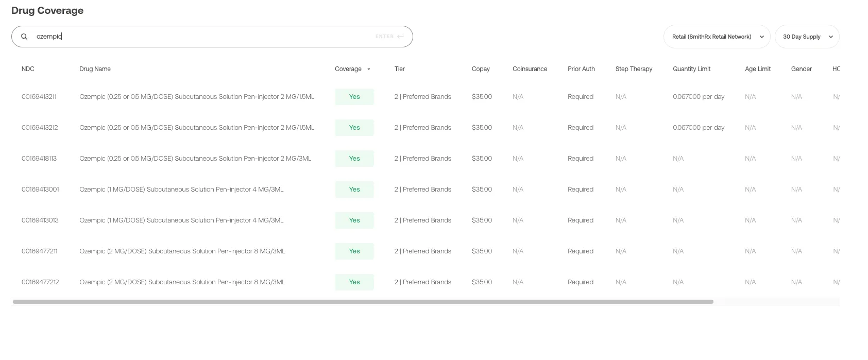Click the Quantity Limit column header
This screenshot has height=360, width=868.
(x=691, y=69)
